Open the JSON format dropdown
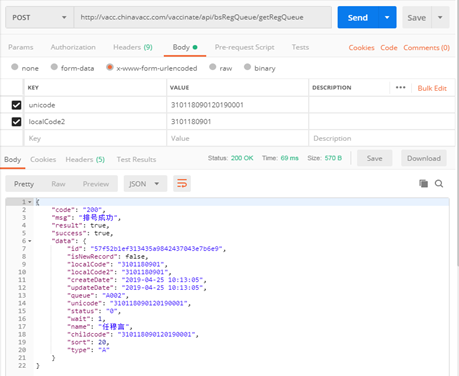Screen dimensions: 459x376 click(145, 184)
